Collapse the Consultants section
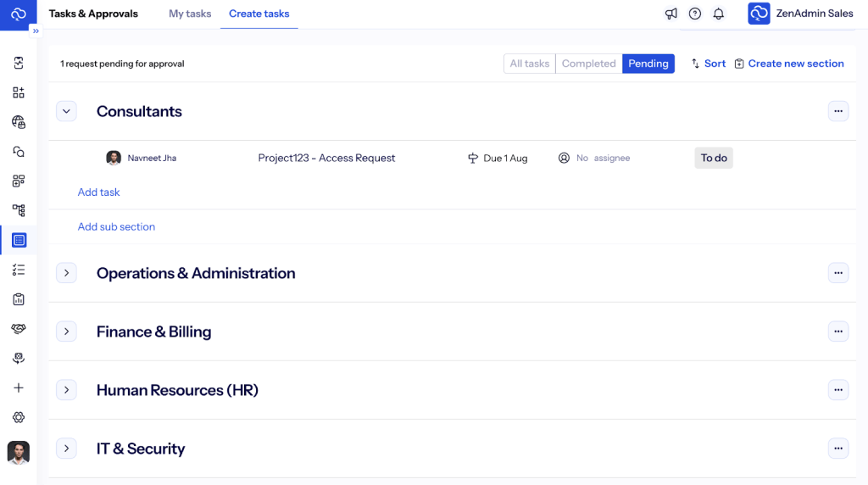 [x=66, y=111]
